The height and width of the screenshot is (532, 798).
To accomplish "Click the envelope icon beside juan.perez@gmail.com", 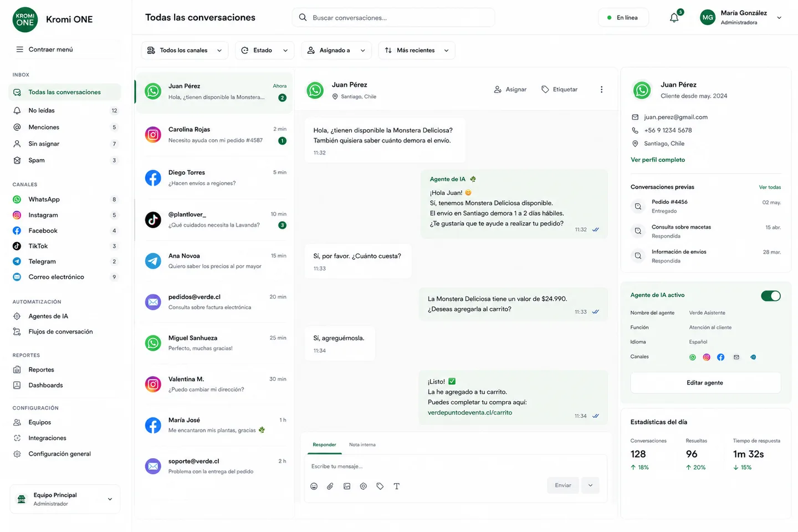I will coord(635,117).
